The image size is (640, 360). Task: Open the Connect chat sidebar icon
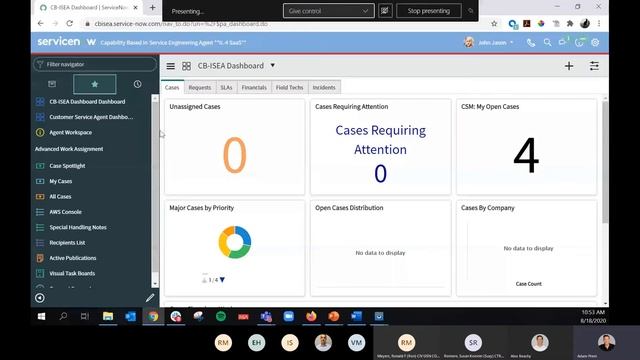point(563,42)
